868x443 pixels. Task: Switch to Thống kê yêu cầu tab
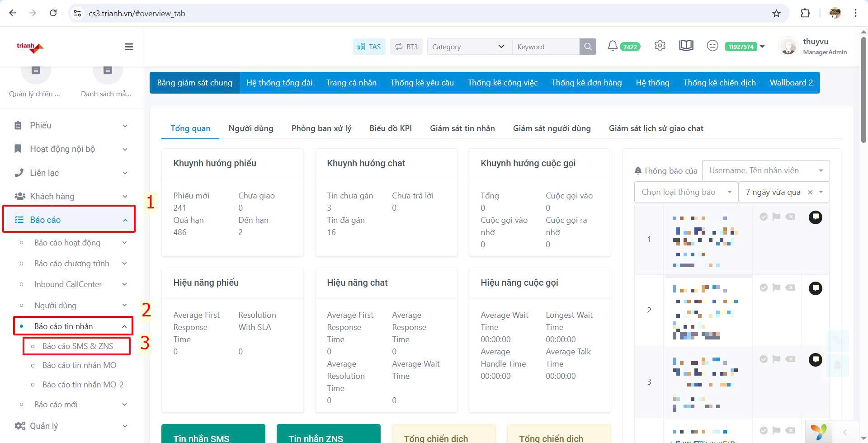(422, 83)
